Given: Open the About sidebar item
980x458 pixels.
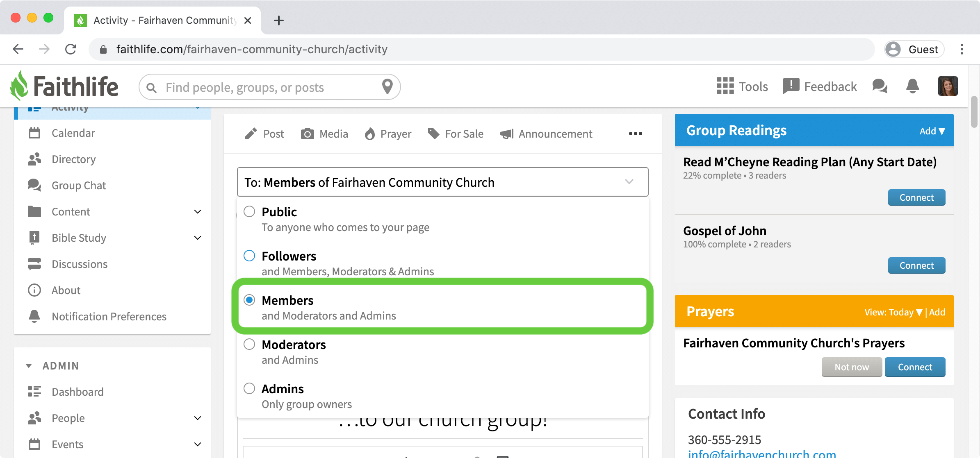Looking at the screenshot, I should pos(112,290).
